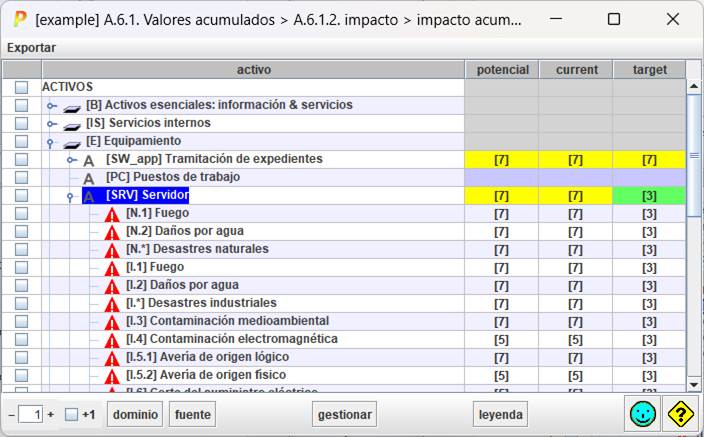
Task: Open help via yellow question mark icon
Action: (681, 414)
